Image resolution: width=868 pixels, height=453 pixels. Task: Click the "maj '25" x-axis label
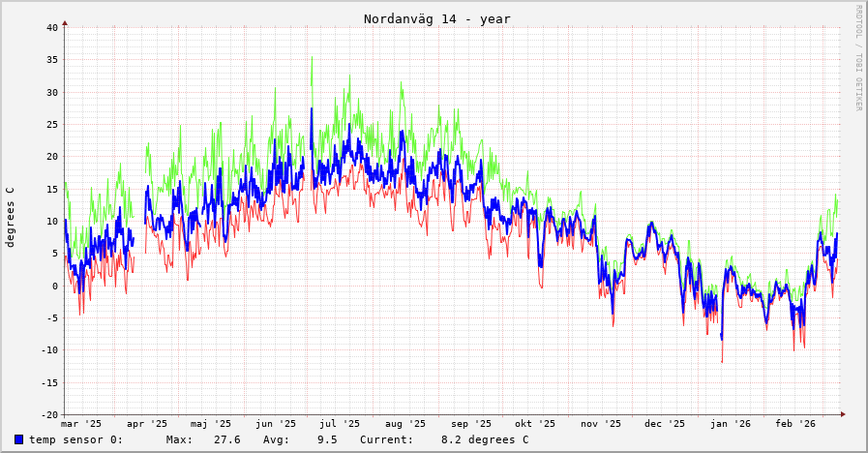pos(211,424)
